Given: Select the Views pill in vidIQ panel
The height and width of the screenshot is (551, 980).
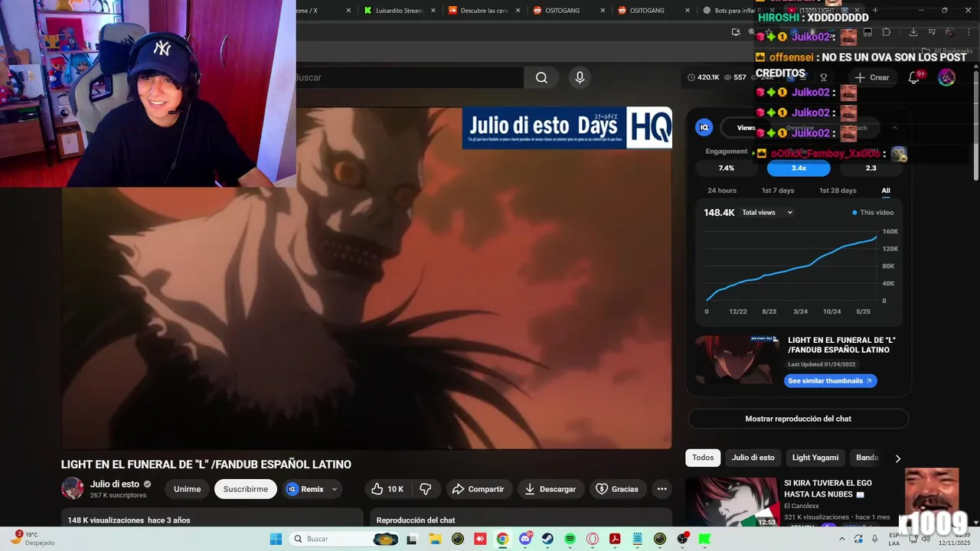Looking at the screenshot, I should pyautogui.click(x=746, y=128).
